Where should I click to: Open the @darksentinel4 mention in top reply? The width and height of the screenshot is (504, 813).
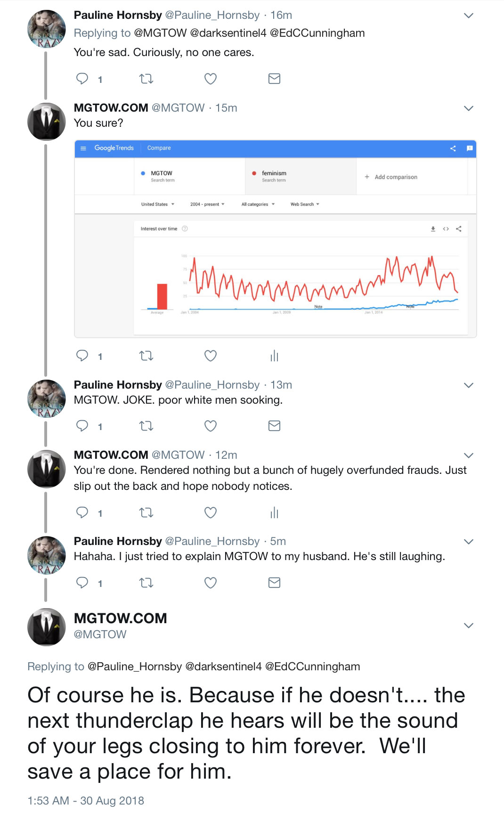point(228,33)
